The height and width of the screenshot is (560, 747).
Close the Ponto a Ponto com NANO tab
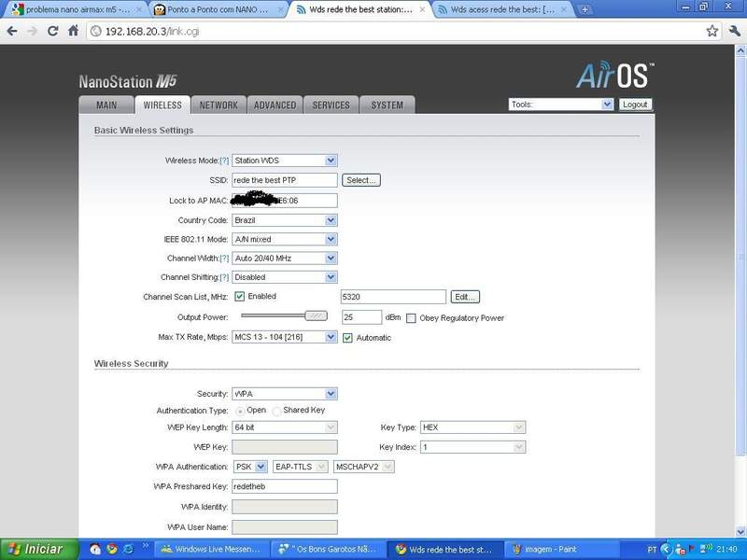281,9
